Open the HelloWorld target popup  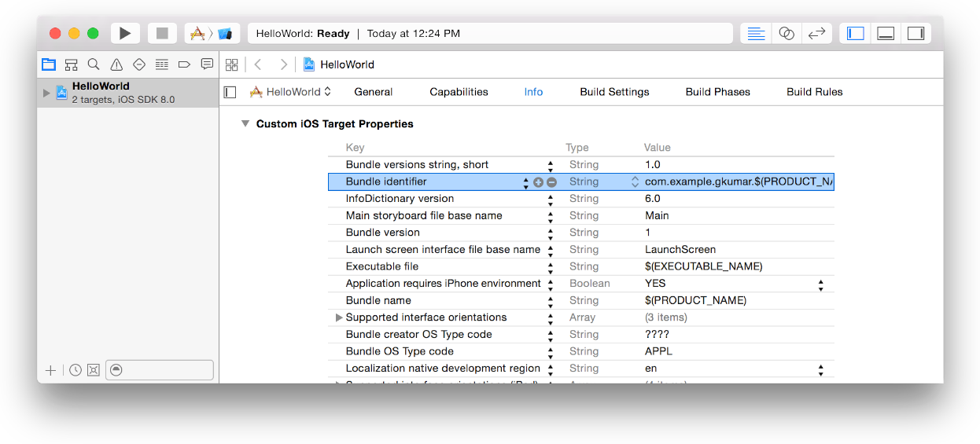(291, 92)
